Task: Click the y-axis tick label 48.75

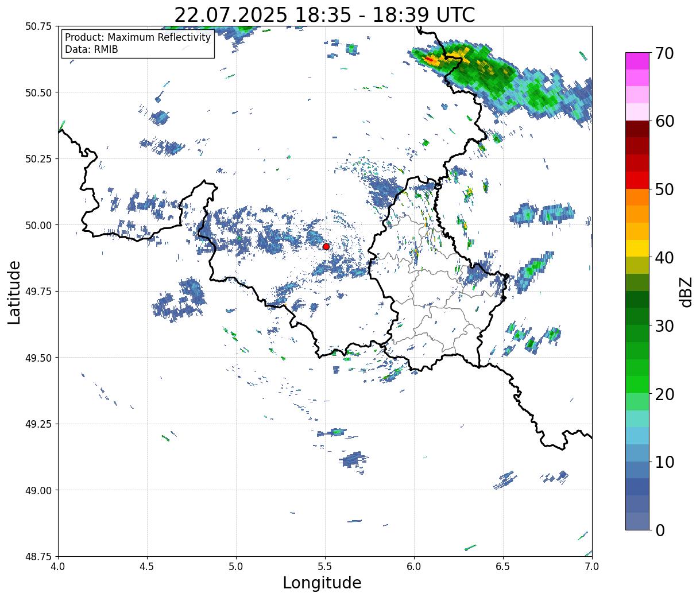Action: pos(38,556)
